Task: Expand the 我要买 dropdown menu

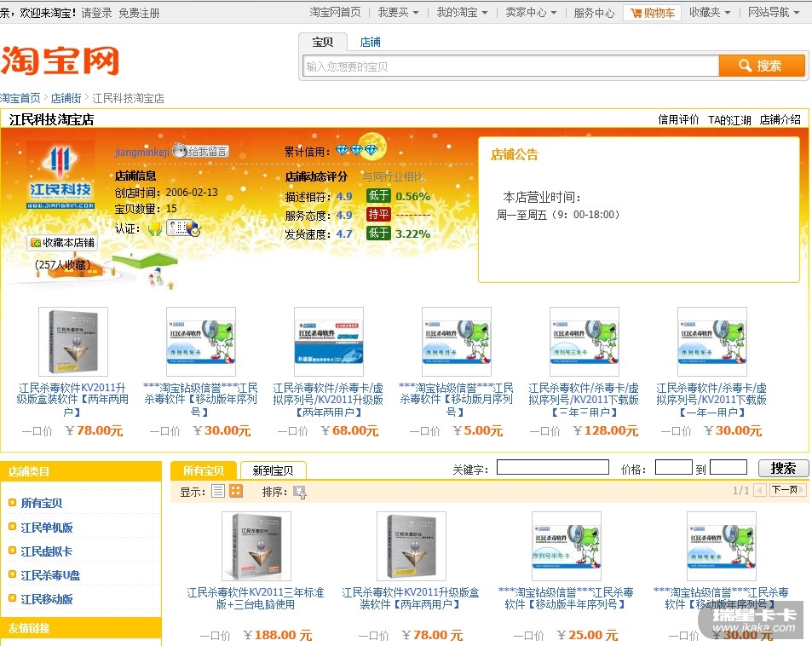Action: tap(398, 13)
